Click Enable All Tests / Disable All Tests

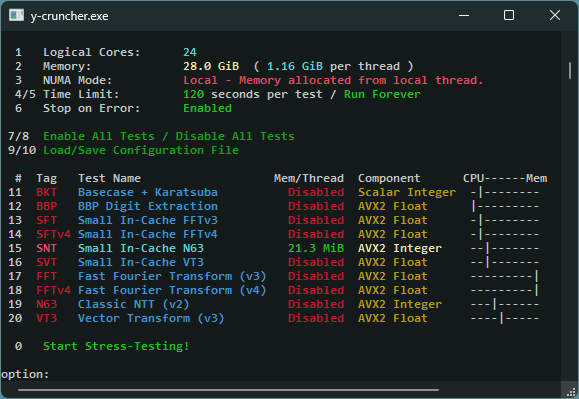(x=169, y=136)
